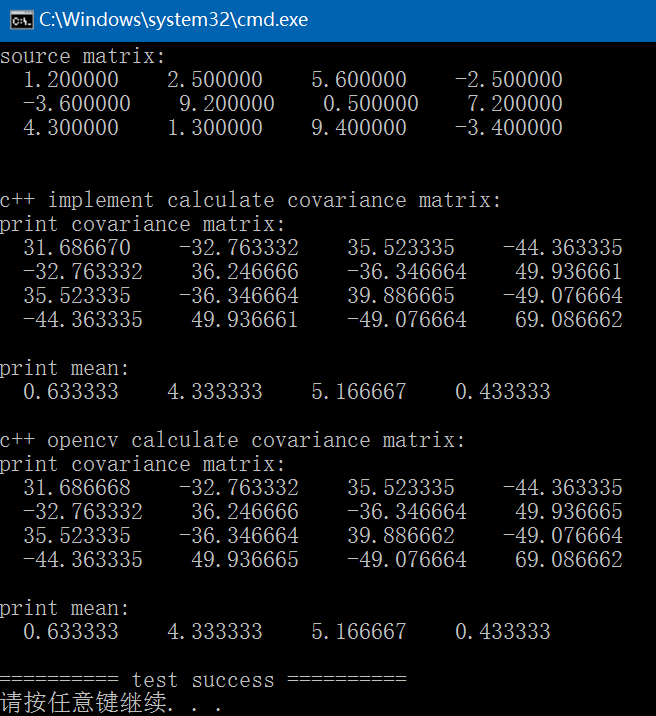Click 'c++ implement calculate covariance matrix:' line
Screen dimensions: 656x716
tap(250, 200)
